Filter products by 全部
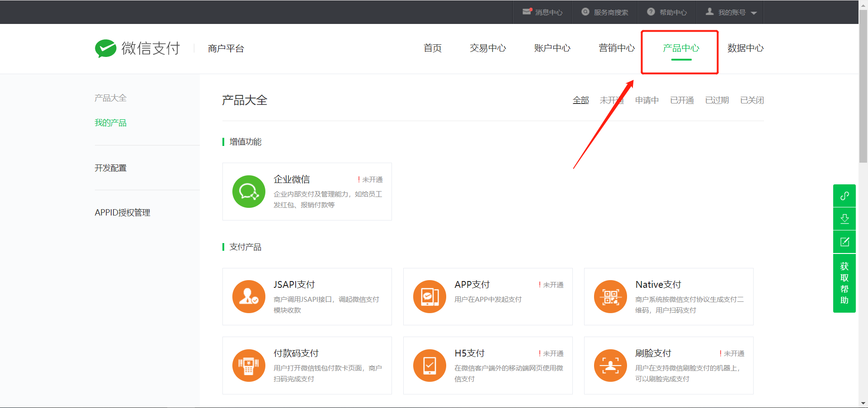 [x=580, y=100]
